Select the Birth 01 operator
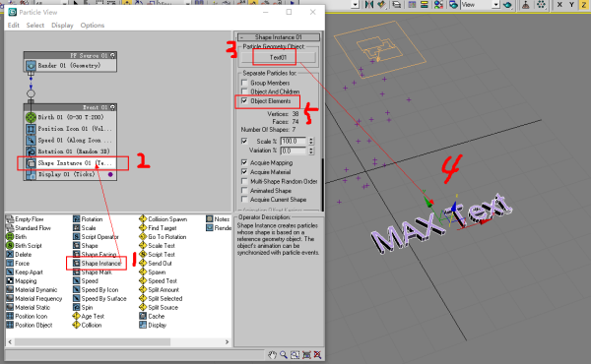591x364 pixels. click(70, 117)
